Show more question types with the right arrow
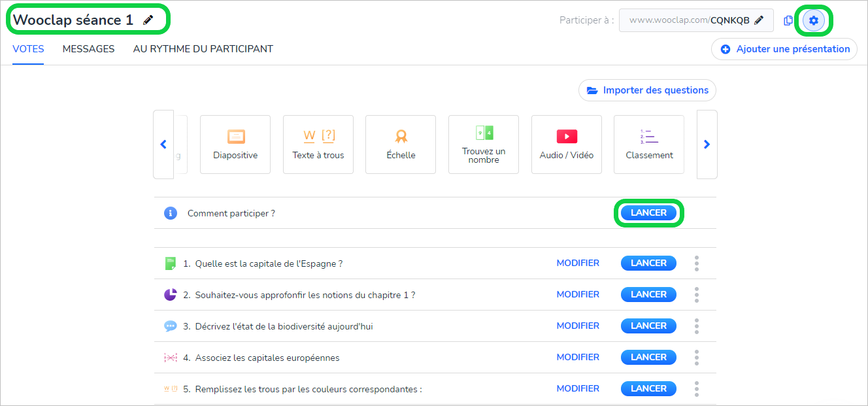Image resolution: width=868 pixels, height=406 pixels. pos(707,144)
